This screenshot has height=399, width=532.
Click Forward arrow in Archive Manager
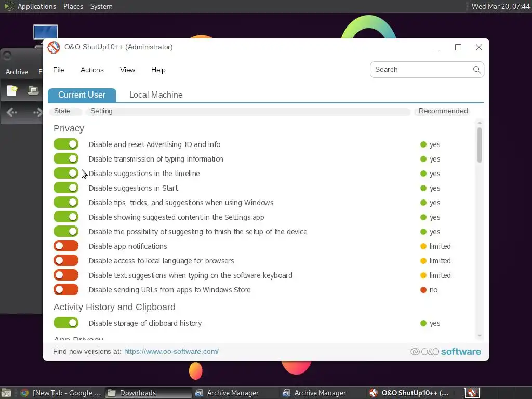[x=37, y=112]
